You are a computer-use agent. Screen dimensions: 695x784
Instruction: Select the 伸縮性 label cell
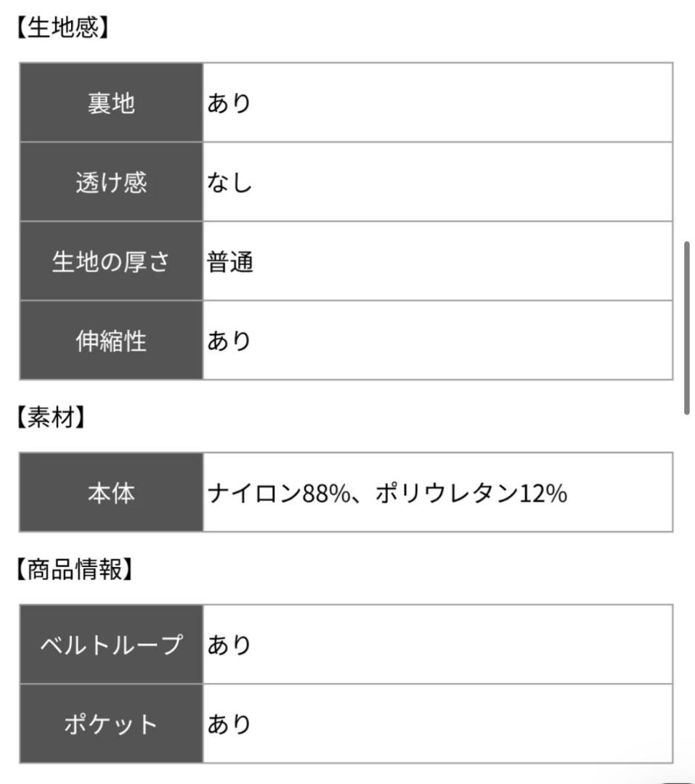coord(111,340)
